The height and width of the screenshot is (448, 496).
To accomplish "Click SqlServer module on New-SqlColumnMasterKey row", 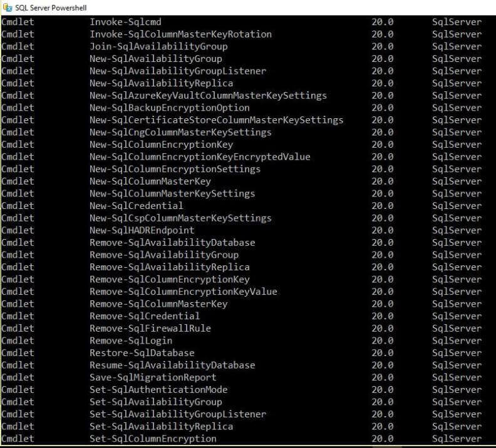I will (457, 181).
